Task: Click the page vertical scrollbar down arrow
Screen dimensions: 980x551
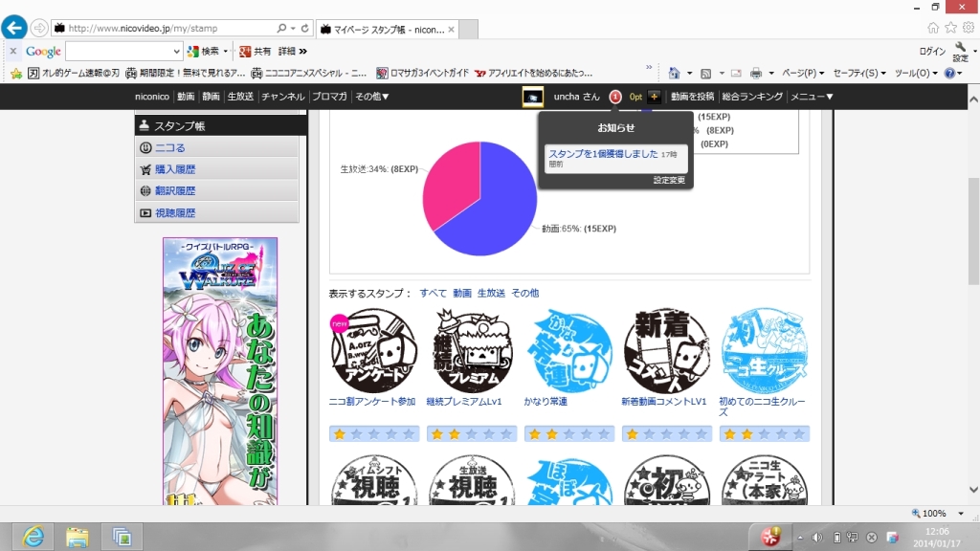Action: (973, 490)
